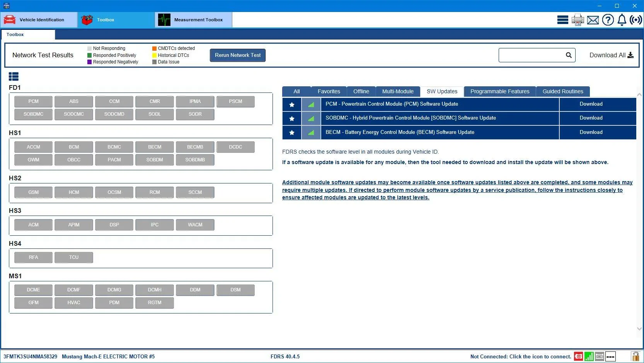Click signal bars icon in BECM row

311,132
